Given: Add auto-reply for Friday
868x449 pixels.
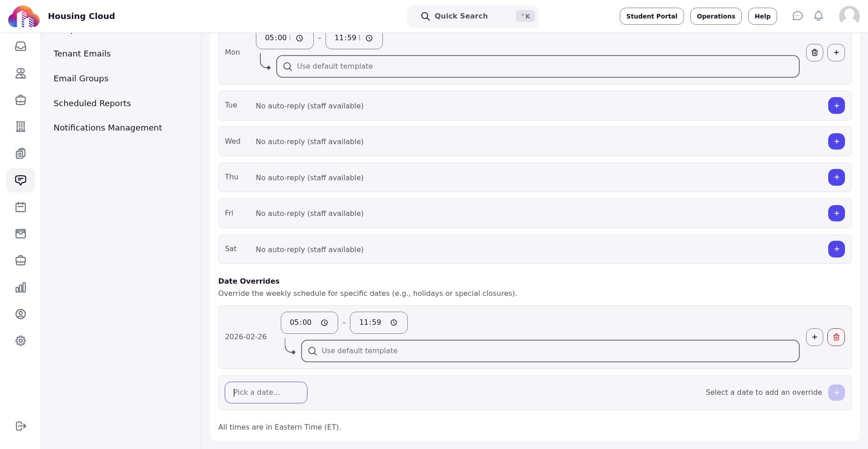Looking at the screenshot, I should pyautogui.click(x=836, y=213).
